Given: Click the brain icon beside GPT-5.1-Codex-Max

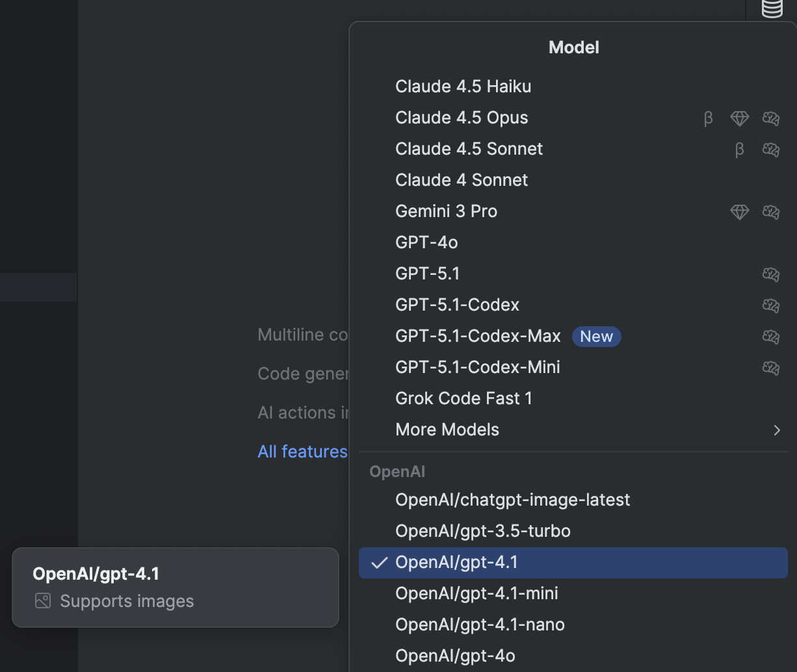Looking at the screenshot, I should click(770, 337).
